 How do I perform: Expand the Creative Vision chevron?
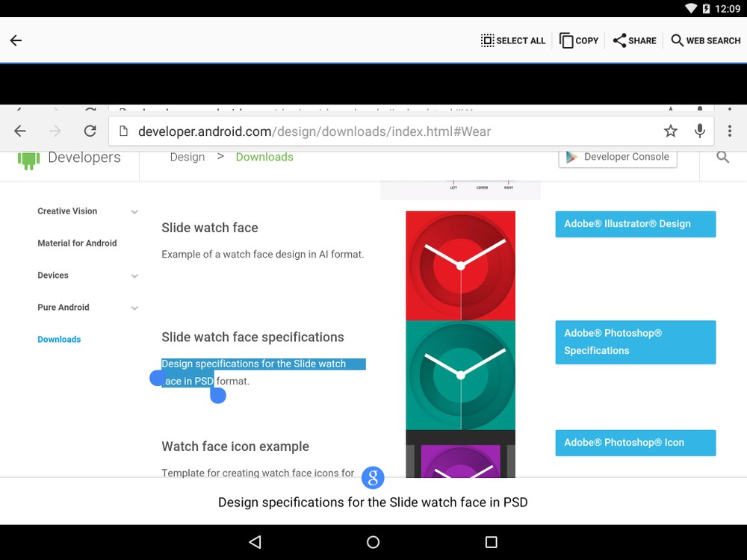point(134,212)
